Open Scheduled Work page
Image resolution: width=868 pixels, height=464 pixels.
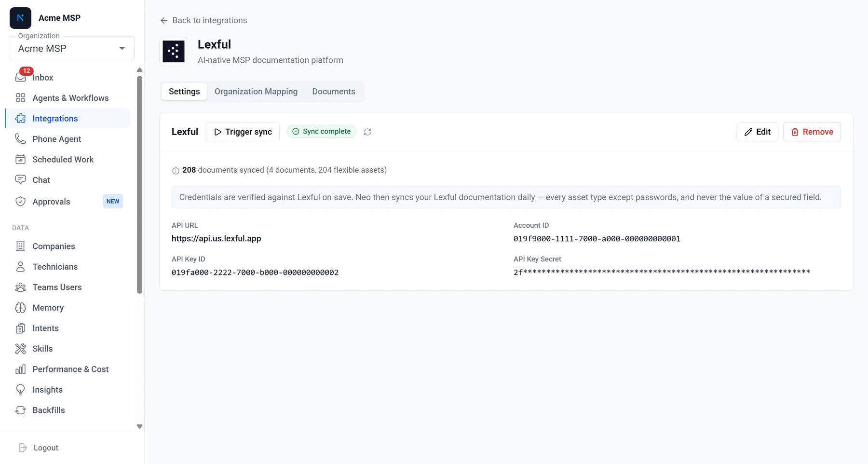click(68, 159)
